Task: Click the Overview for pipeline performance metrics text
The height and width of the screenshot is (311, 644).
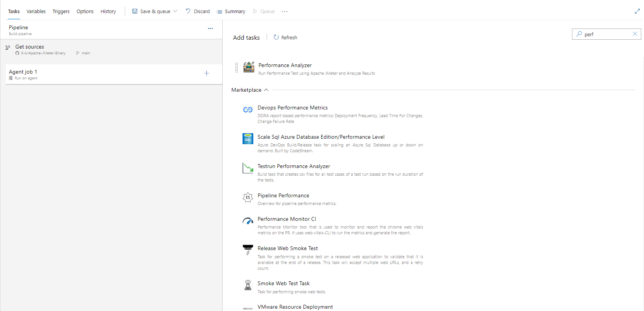Action: click(297, 203)
